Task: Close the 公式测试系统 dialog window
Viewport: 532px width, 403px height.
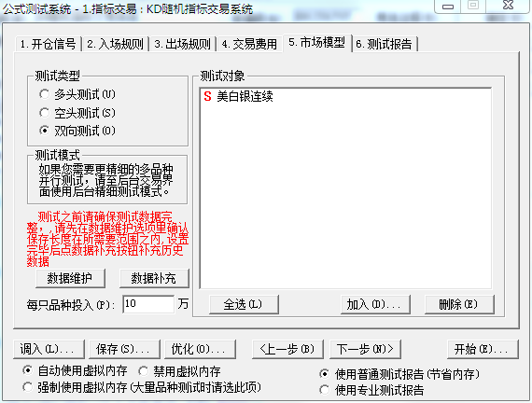Action: [x=508, y=6]
